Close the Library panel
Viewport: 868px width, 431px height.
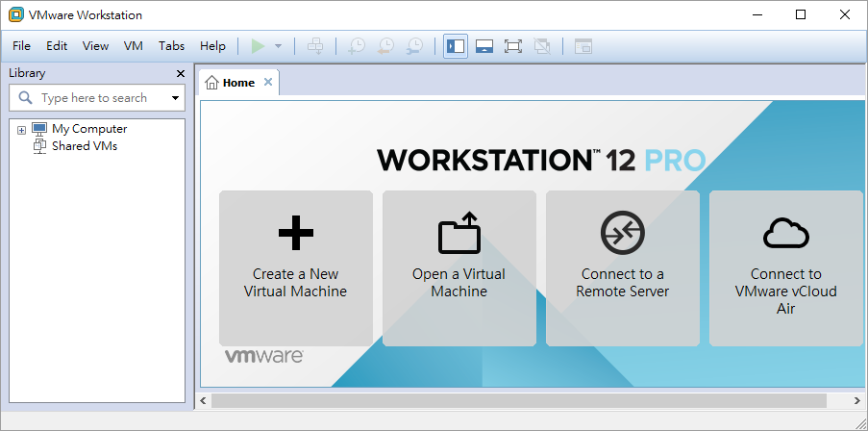click(181, 74)
